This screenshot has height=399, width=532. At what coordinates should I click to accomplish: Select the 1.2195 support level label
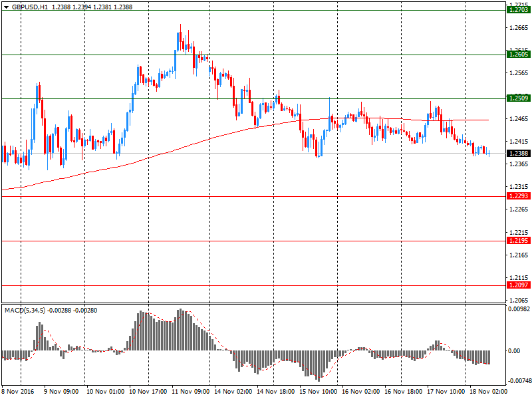pos(519,241)
